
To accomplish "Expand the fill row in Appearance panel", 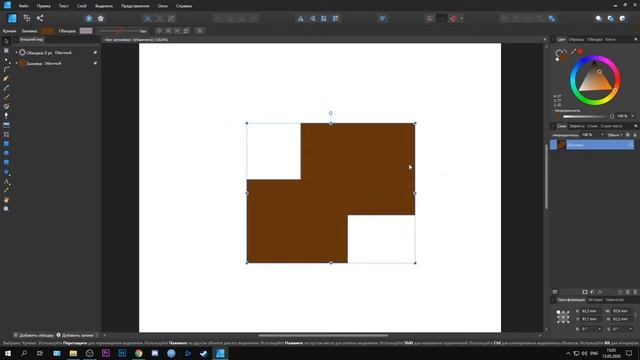I will 16,63.
